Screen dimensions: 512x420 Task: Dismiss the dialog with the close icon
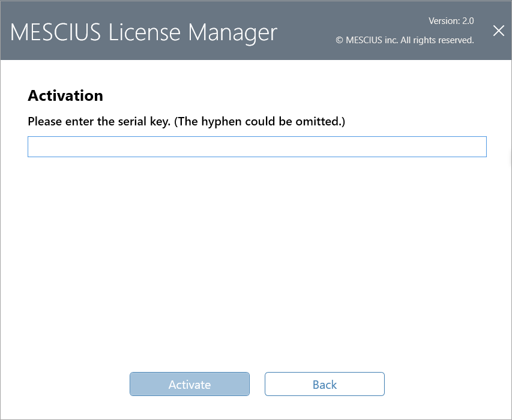[498, 31]
